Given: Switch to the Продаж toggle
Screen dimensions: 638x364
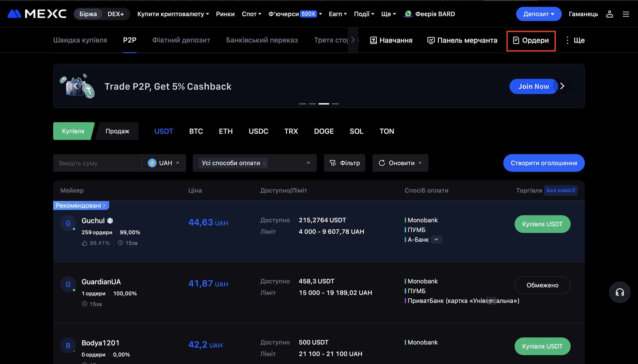Looking at the screenshot, I should (117, 131).
